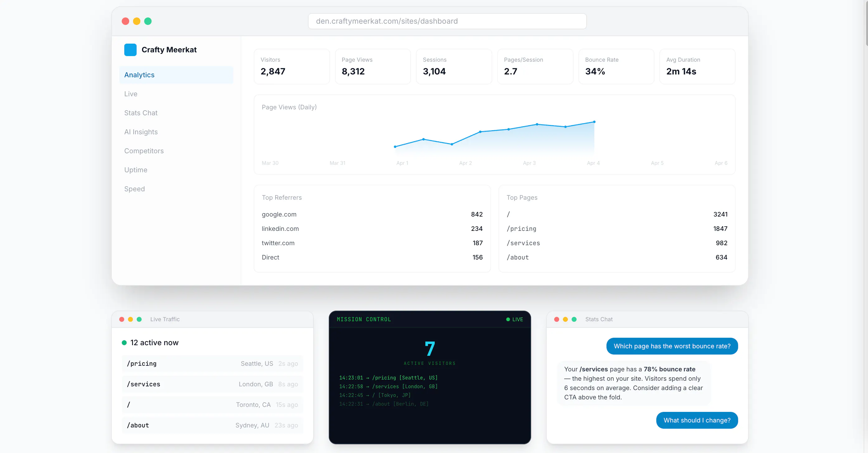868x453 pixels.
Task: Click green dot of Stats Chat window
Action: pos(574,319)
